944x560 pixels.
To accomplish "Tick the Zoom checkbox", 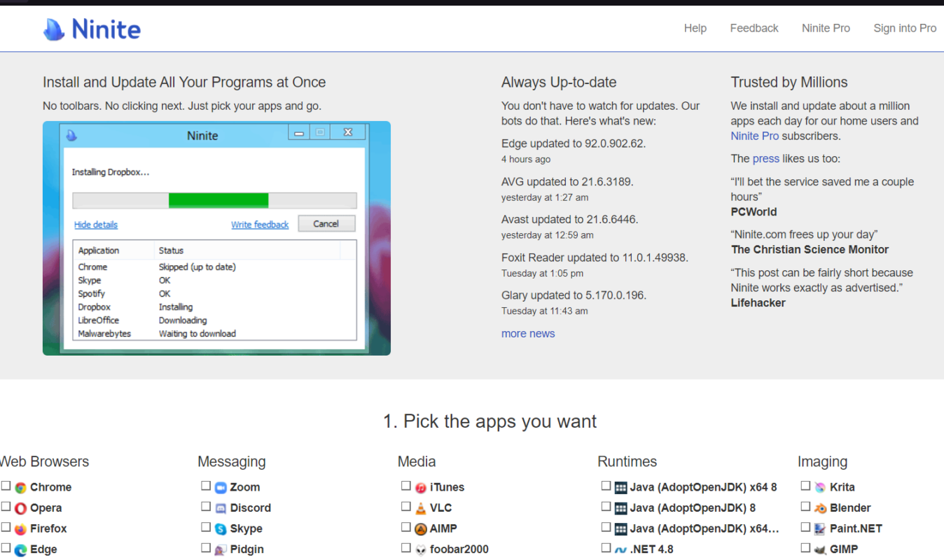I will (x=206, y=485).
